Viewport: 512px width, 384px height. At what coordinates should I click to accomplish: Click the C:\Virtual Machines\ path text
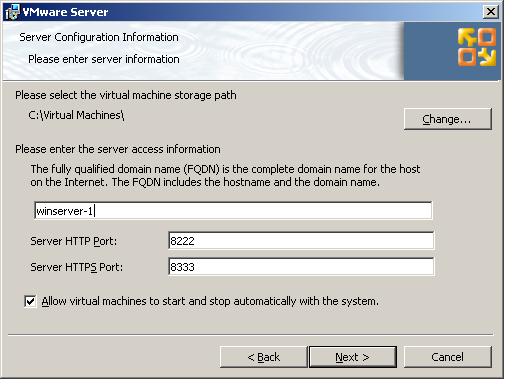76,115
